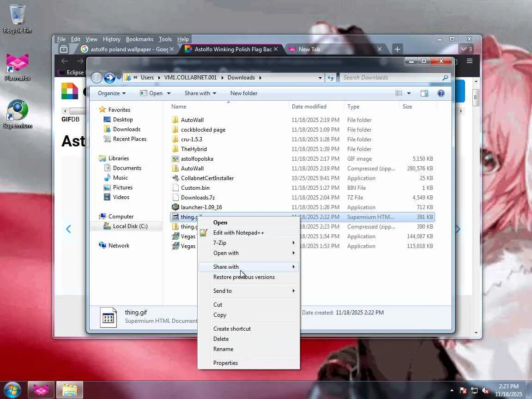Choose Delete from the context menu
This screenshot has width=532, height=399.
(249, 339)
